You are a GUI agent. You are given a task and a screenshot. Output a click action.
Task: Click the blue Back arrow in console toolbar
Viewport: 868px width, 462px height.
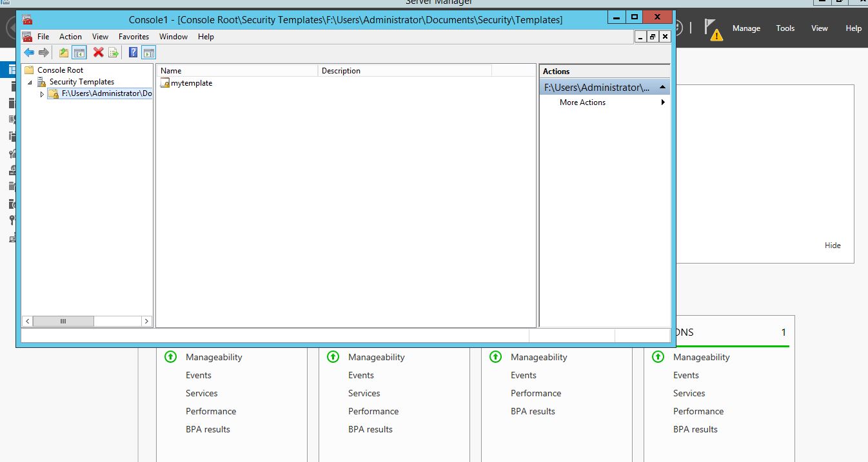(29, 53)
